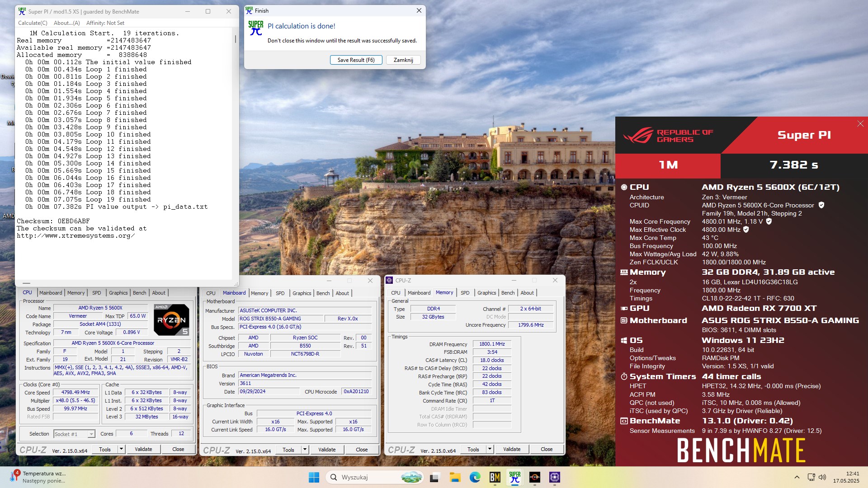Expand Tools dropdown arrow in CPU-Z Memory window
This screenshot has height=488, width=868.
[490, 449]
